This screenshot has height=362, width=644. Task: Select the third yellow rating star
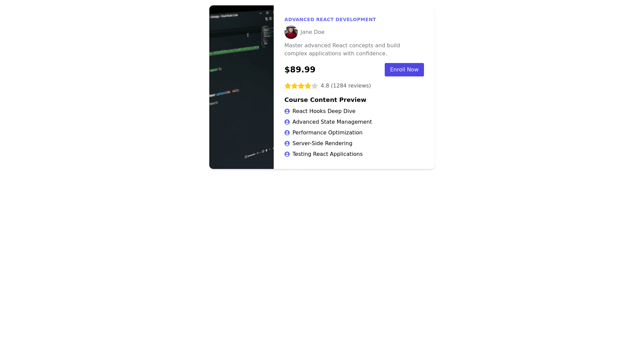pyautogui.click(x=301, y=86)
